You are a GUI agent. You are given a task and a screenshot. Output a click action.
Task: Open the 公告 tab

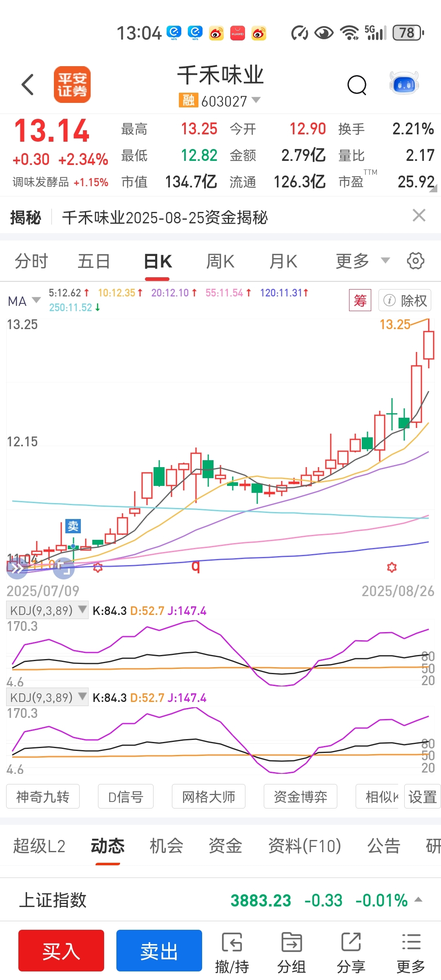384,846
